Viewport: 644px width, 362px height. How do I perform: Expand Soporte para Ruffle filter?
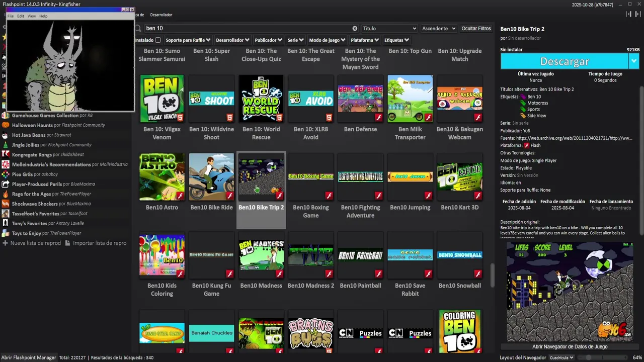tap(187, 40)
